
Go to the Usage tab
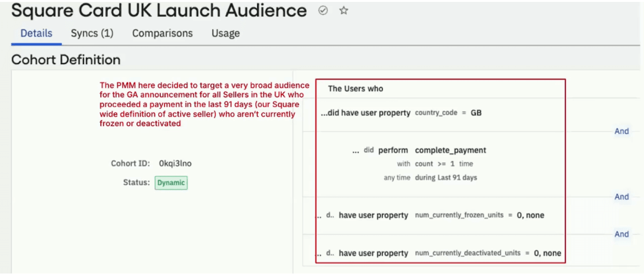coord(225,33)
